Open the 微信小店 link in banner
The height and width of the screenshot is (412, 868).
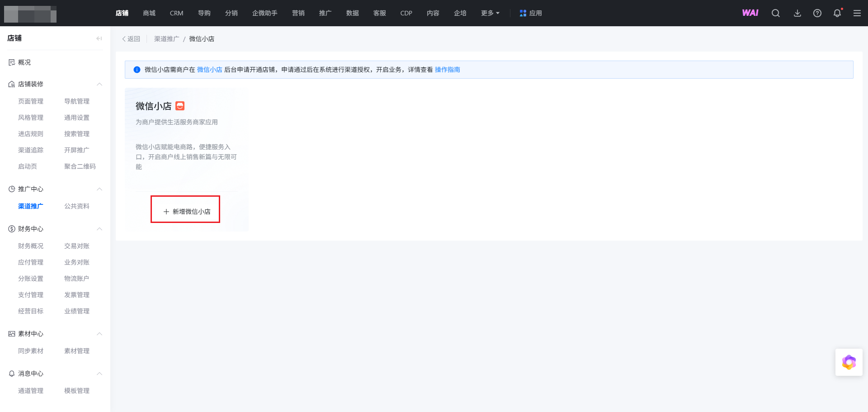[210, 70]
